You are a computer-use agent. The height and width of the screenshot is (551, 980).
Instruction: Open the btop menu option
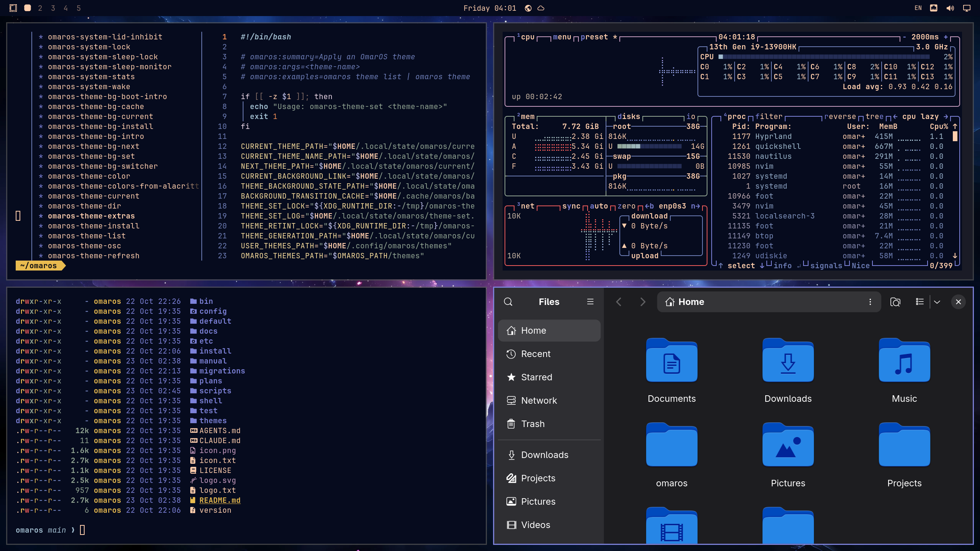(562, 37)
